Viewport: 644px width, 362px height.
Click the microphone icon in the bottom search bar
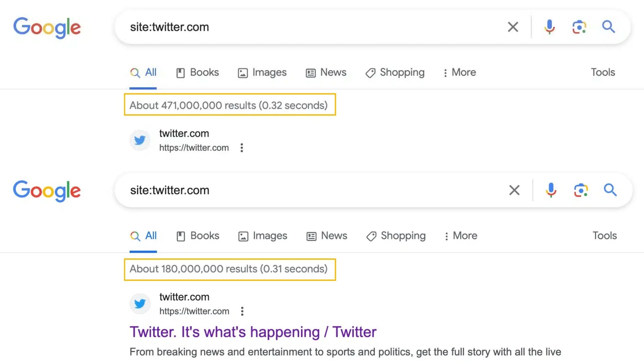[x=551, y=190]
